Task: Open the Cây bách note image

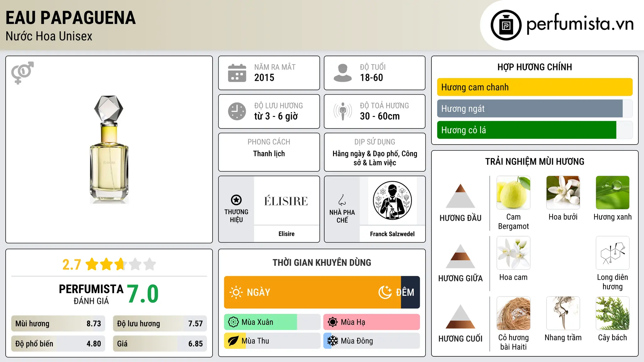Action: point(613,313)
